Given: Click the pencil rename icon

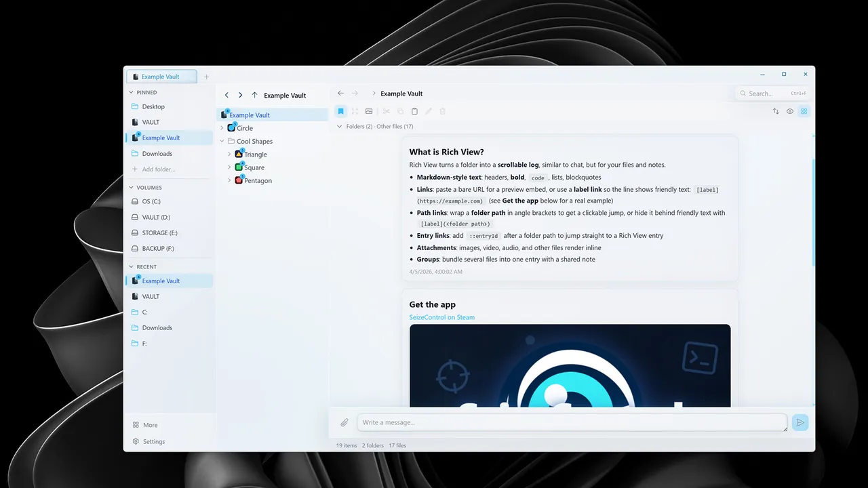Looking at the screenshot, I should pos(429,111).
